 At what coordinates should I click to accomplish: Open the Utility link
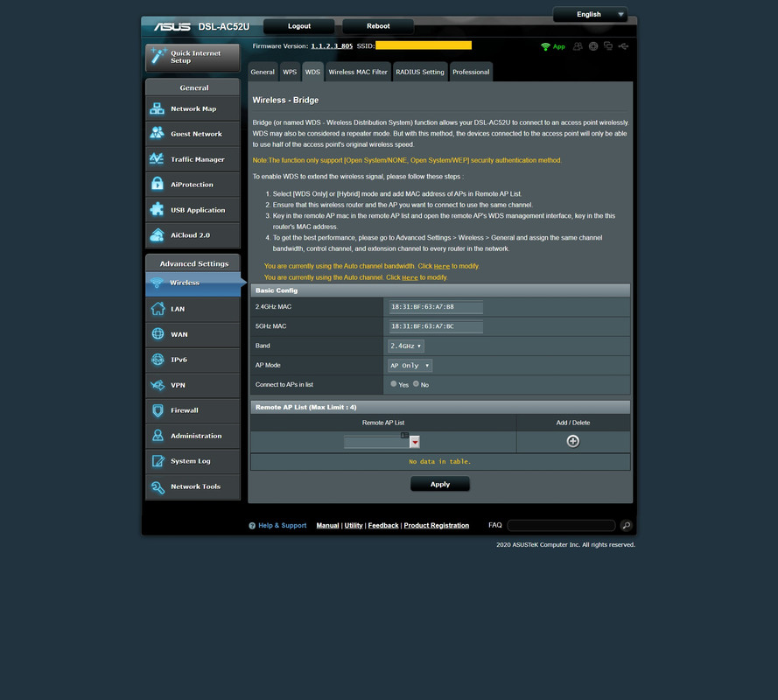[x=354, y=525]
